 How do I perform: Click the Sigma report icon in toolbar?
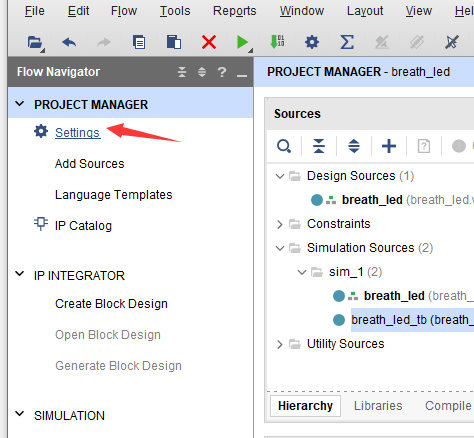pyautogui.click(x=347, y=42)
